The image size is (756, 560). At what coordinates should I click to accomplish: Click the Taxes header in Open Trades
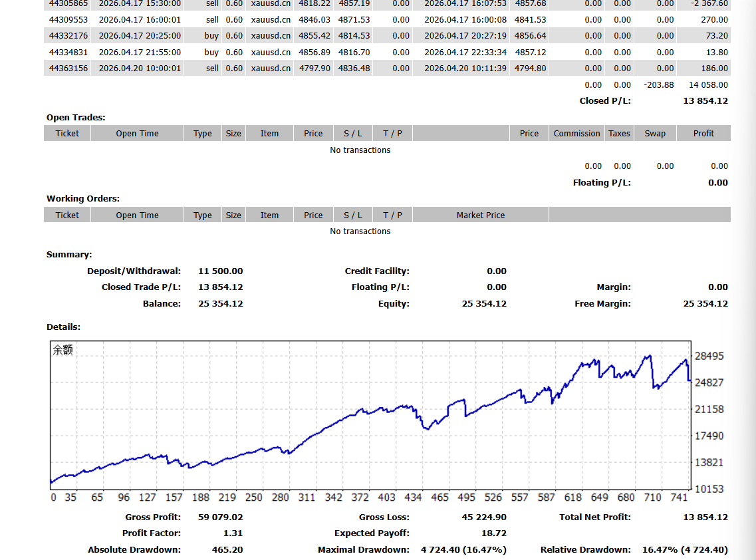tap(619, 133)
